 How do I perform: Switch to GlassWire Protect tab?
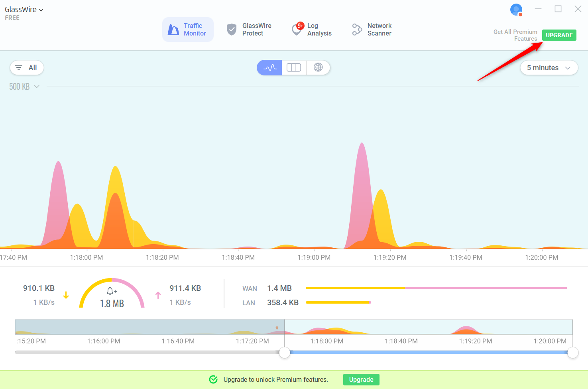pos(249,30)
